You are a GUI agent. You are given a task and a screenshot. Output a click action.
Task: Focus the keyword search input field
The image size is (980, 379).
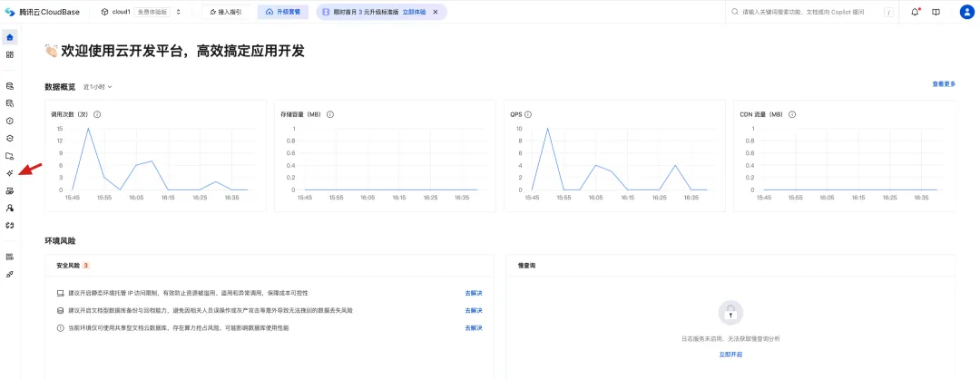click(810, 12)
